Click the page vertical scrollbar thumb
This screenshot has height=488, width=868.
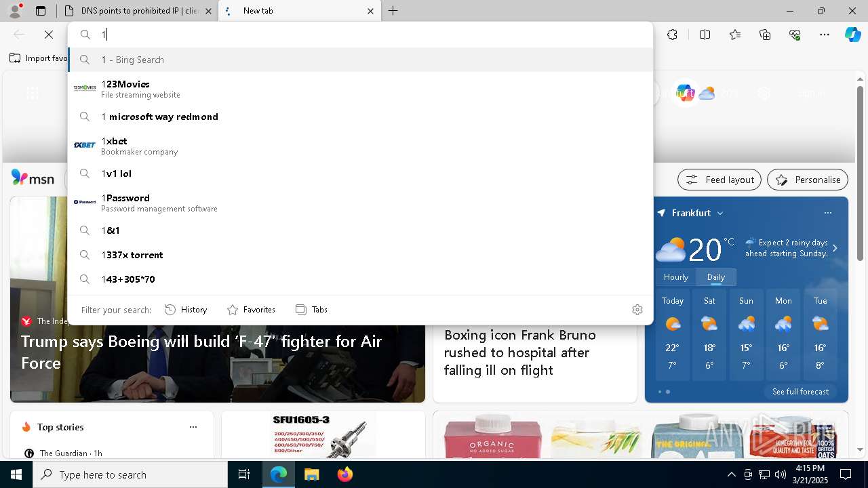click(x=860, y=173)
